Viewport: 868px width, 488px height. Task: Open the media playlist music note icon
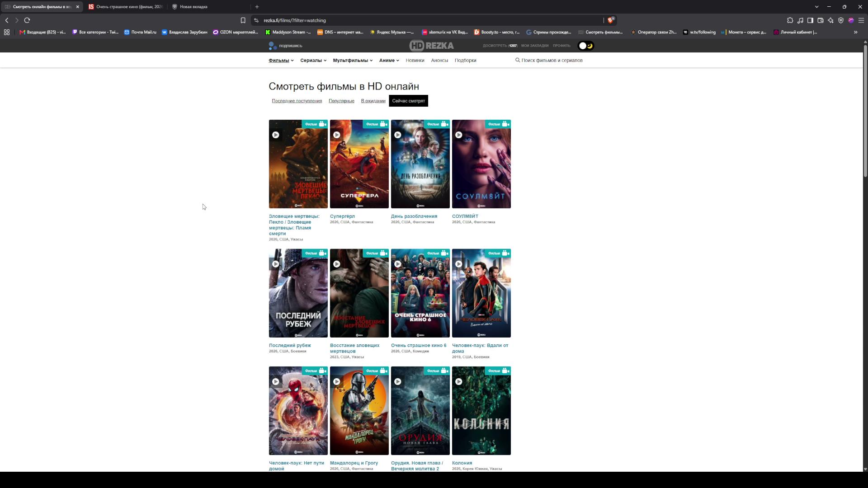point(800,20)
